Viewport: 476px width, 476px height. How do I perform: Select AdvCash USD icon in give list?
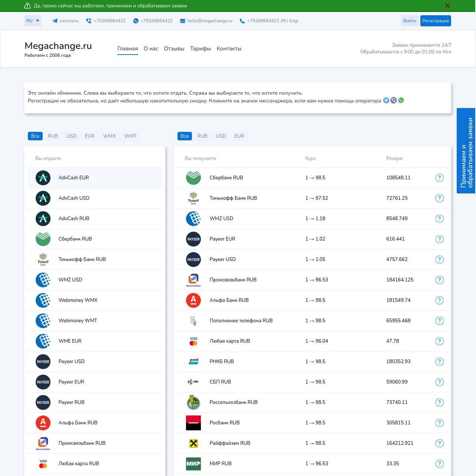43,198
